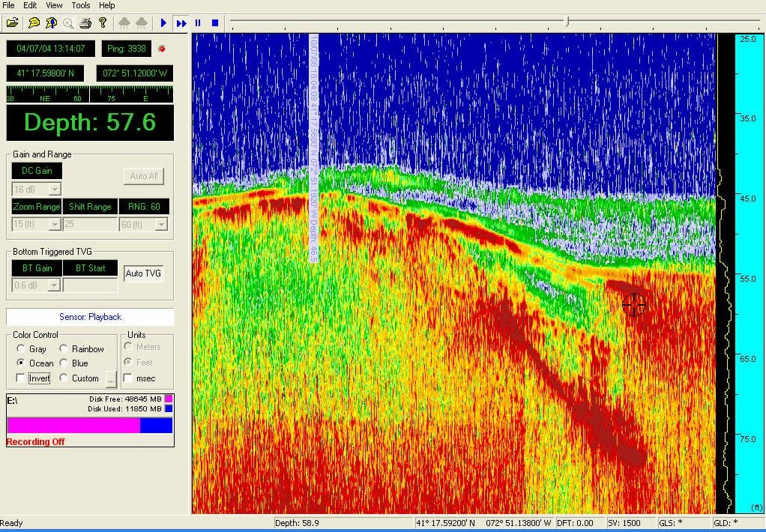Viewport: 766px width, 532px height.
Task: Click the date time display 04/07/04 13:14:07
Action: [51, 49]
